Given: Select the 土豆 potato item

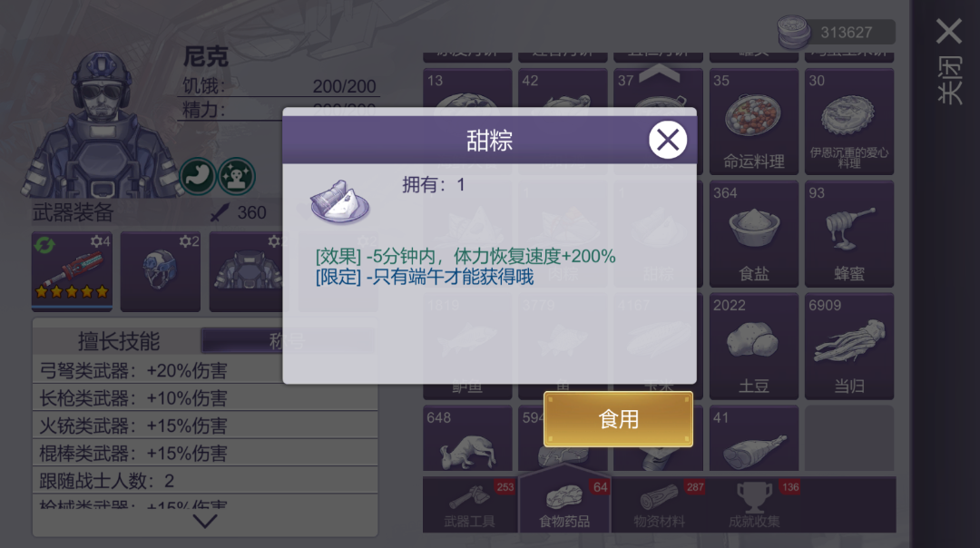Looking at the screenshot, I should pyautogui.click(x=754, y=347).
